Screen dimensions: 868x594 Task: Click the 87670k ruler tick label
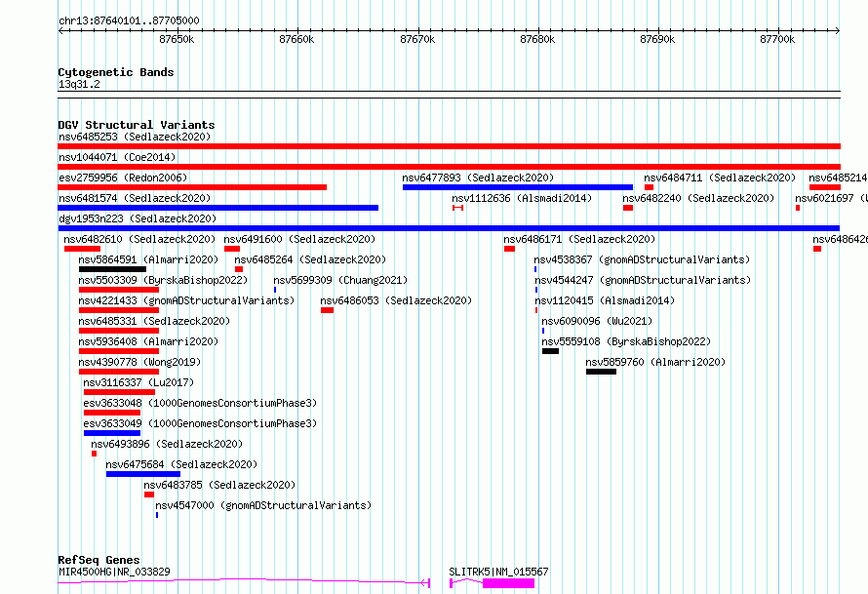tap(417, 39)
